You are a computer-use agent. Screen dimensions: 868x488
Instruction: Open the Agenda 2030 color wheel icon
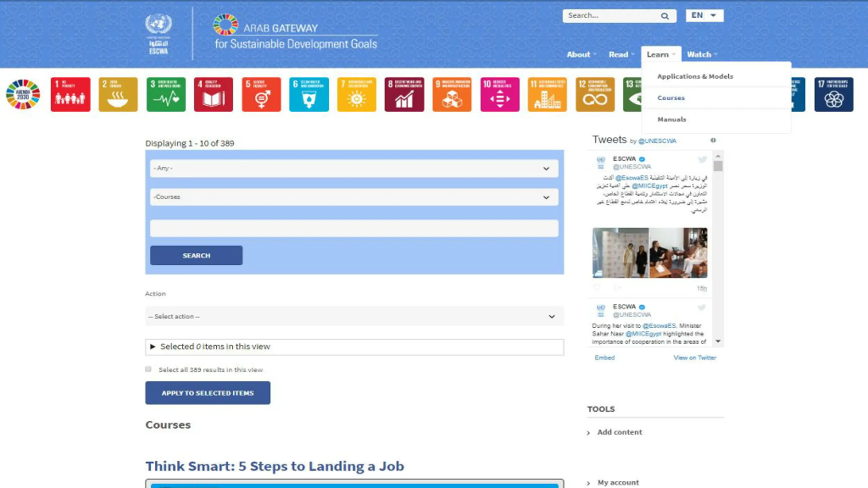pyautogui.click(x=23, y=94)
